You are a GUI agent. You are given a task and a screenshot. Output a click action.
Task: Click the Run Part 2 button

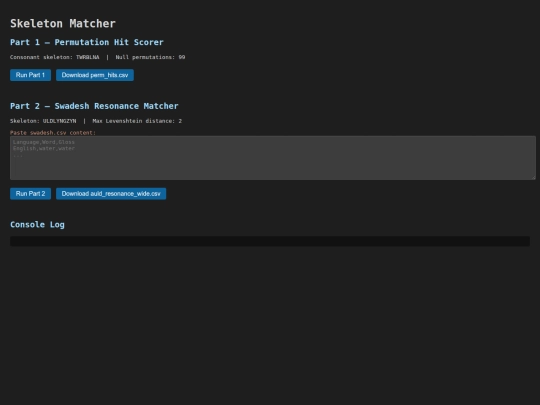click(x=30, y=194)
